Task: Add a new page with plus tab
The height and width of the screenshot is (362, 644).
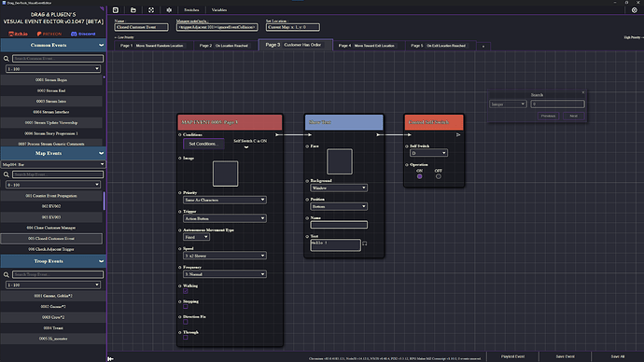Action: [x=483, y=47]
